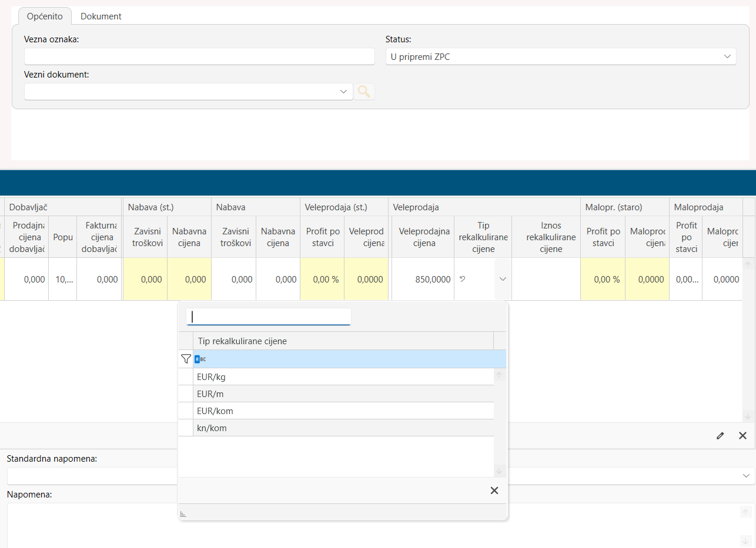Click the popup filter row text field

click(x=350, y=359)
